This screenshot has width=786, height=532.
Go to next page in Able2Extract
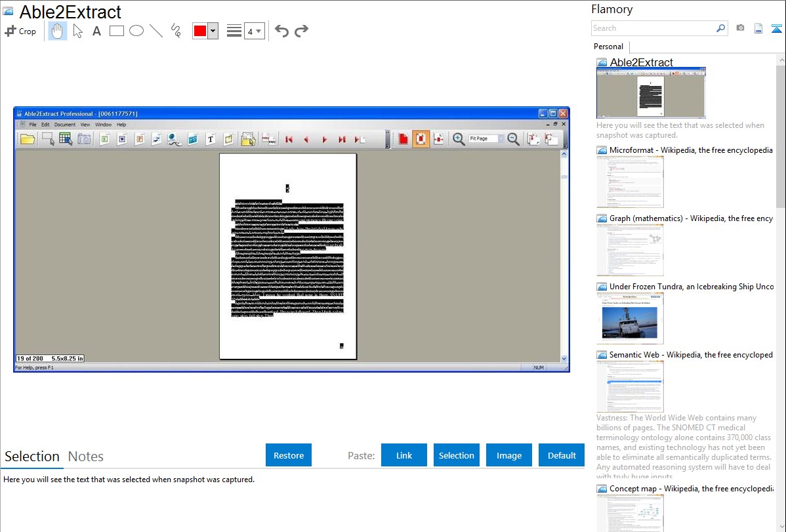[x=324, y=139]
